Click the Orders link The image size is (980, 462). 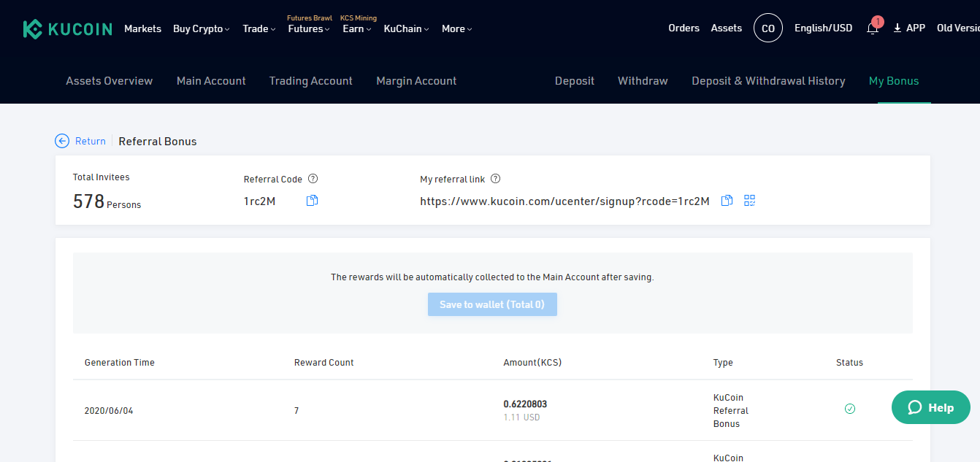pyautogui.click(x=684, y=28)
